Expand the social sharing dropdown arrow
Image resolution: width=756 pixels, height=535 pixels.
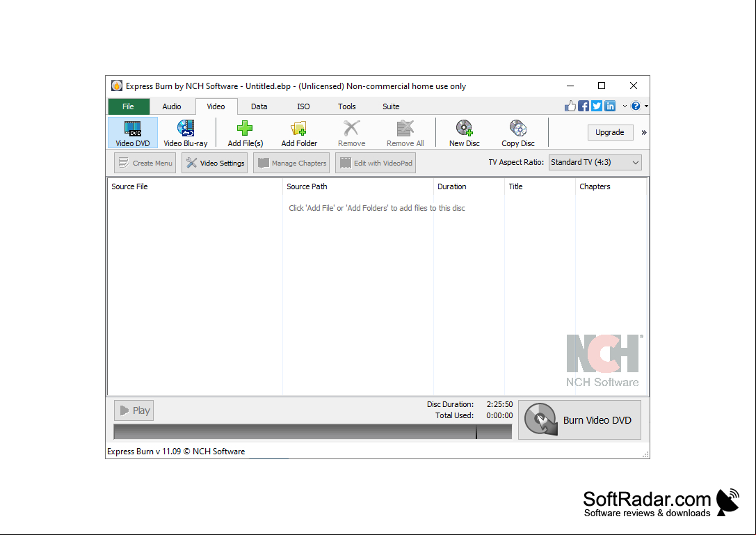pyautogui.click(x=625, y=106)
